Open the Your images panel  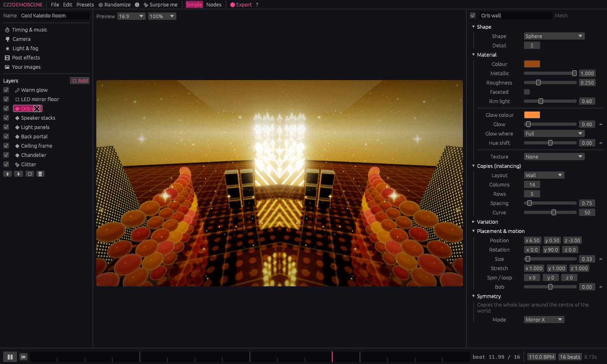click(23, 67)
